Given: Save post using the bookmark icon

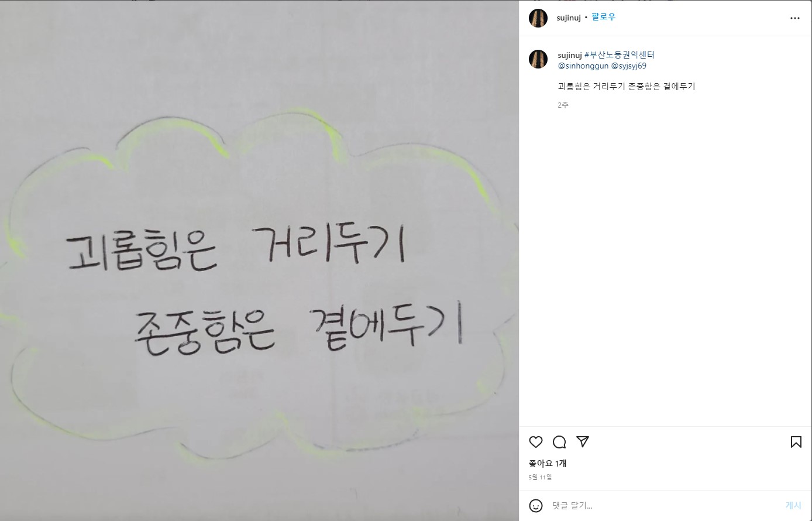Looking at the screenshot, I should 796,442.
